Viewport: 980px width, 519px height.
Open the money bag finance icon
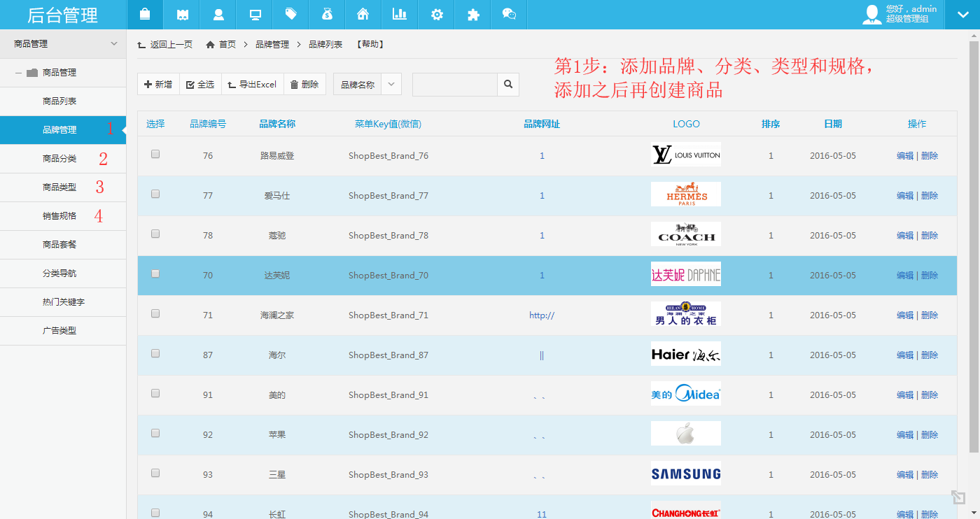tap(328, 14)
